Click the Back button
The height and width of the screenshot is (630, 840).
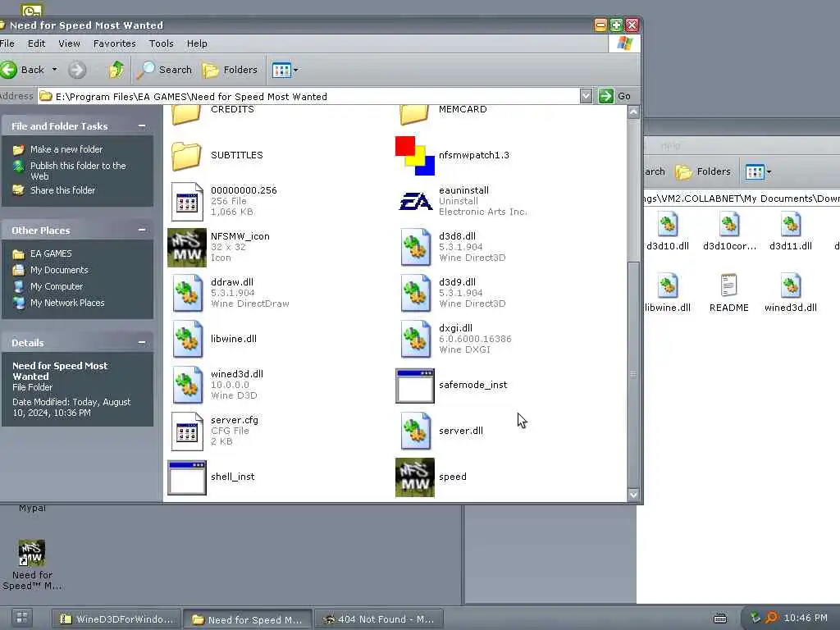click(22, 70)
